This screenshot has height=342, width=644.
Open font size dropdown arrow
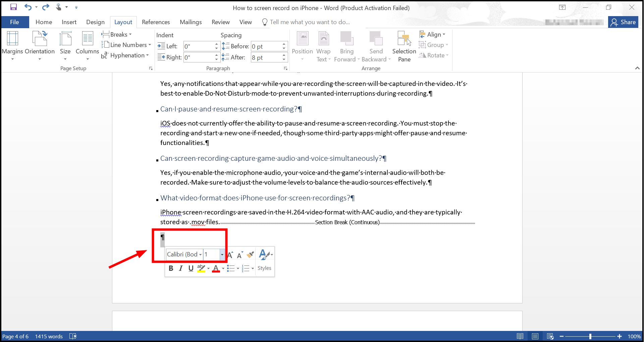click(222, 254)
